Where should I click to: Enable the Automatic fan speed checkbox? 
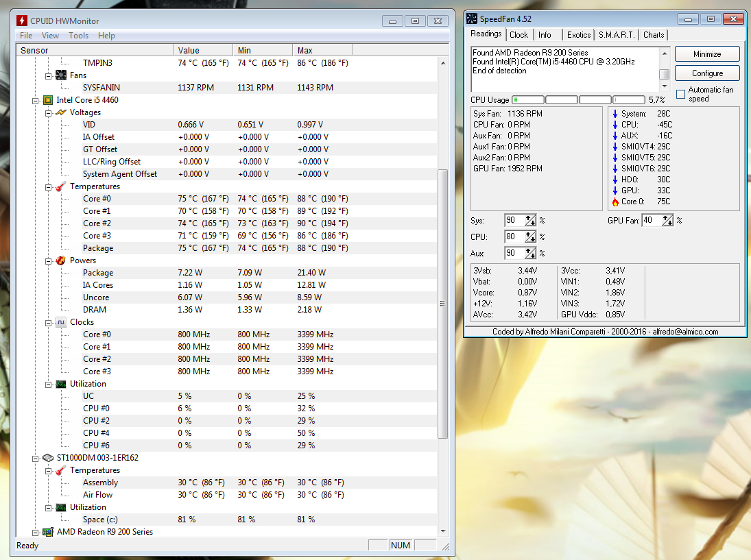coord(680,95)
